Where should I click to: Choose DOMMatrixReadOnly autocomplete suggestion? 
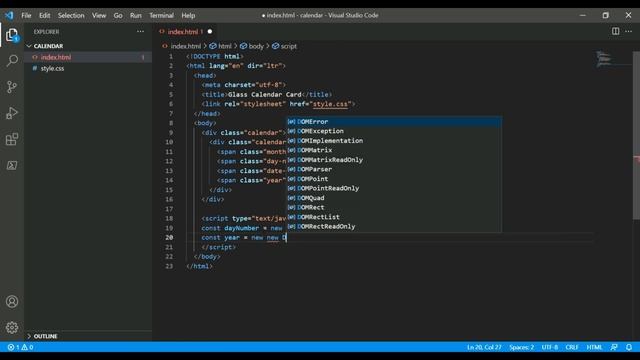pyautogui.click(x=394, y=160)
